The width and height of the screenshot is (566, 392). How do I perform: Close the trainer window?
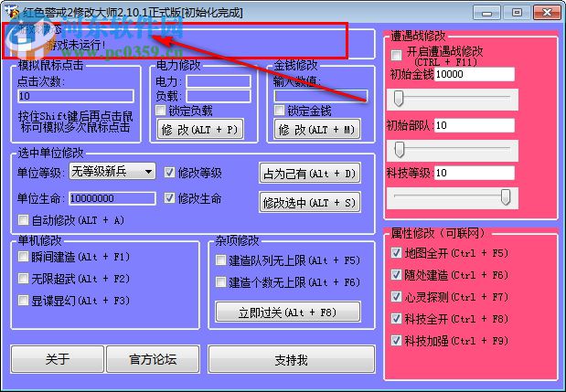click(x=547, y=13)
